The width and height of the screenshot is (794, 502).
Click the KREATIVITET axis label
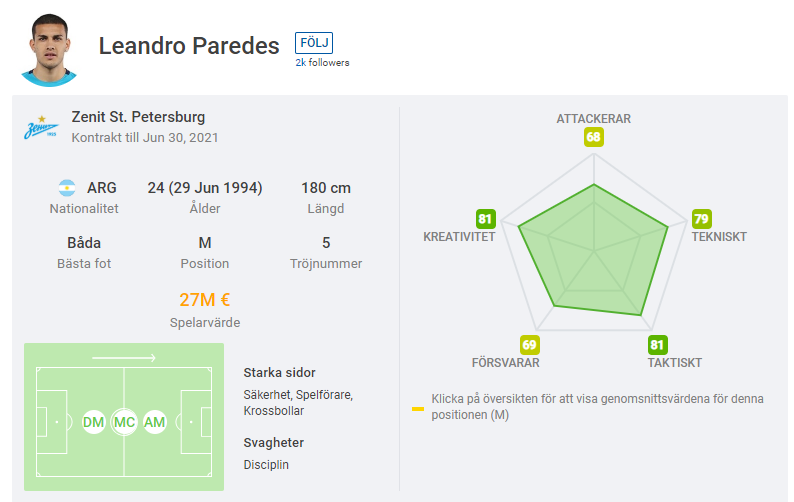(x=459, y=237)
